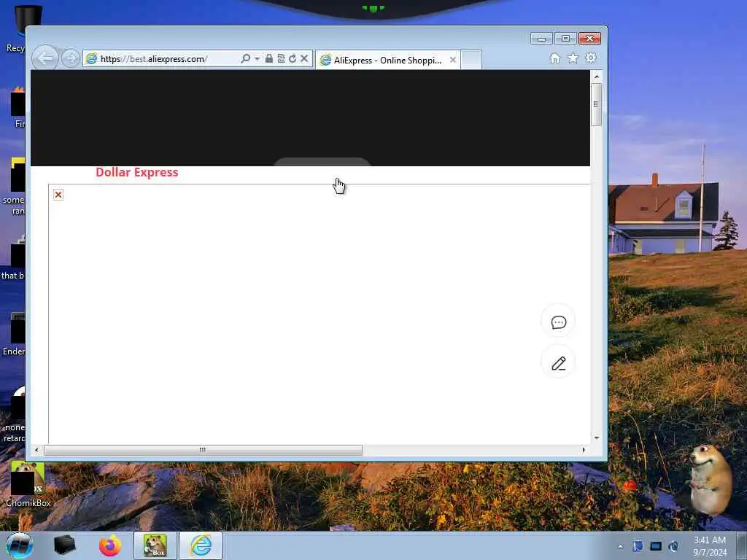Click the vertical scrollbar up arrow

597,76
